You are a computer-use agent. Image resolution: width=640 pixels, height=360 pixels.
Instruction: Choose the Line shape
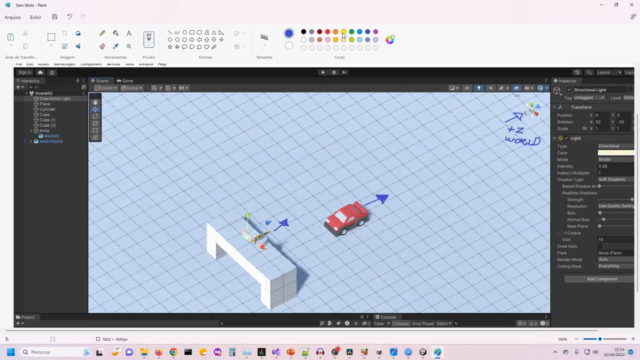170,32
